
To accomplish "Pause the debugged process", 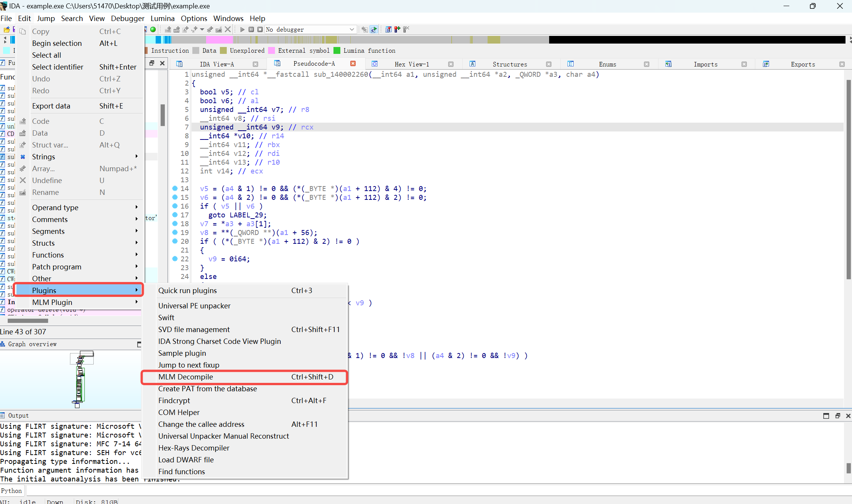I will 251,29.
